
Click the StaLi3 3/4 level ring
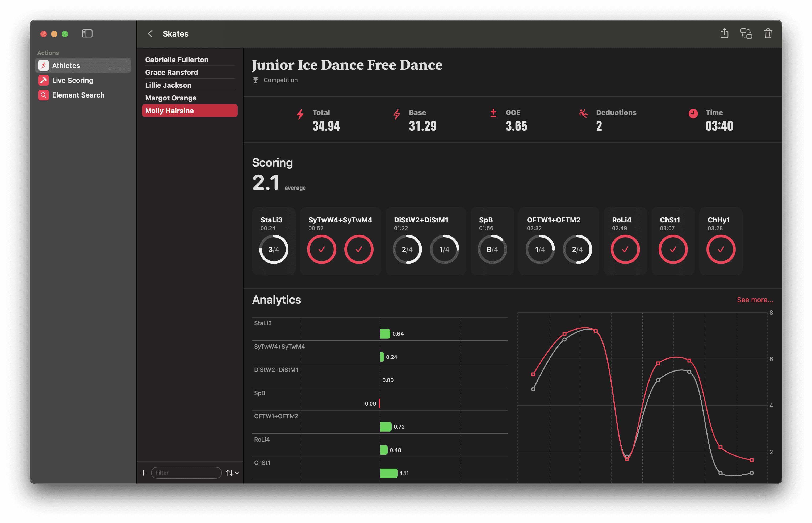coord(274,250)
